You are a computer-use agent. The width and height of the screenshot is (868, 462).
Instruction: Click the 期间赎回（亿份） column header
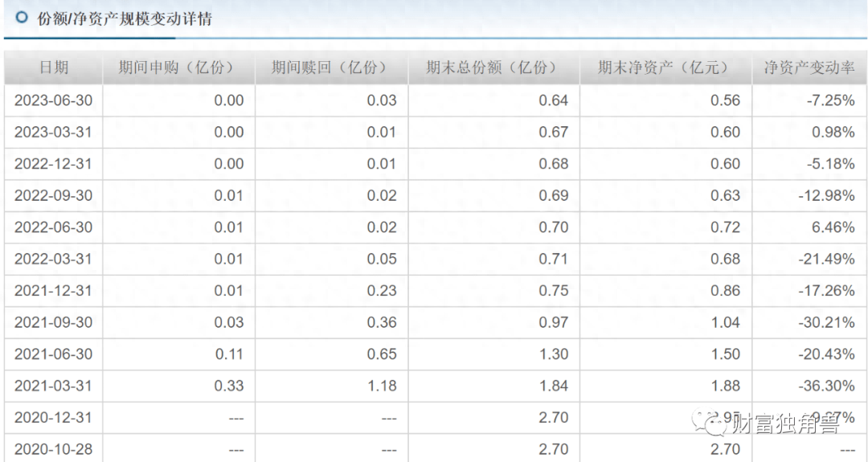point(330,68)
